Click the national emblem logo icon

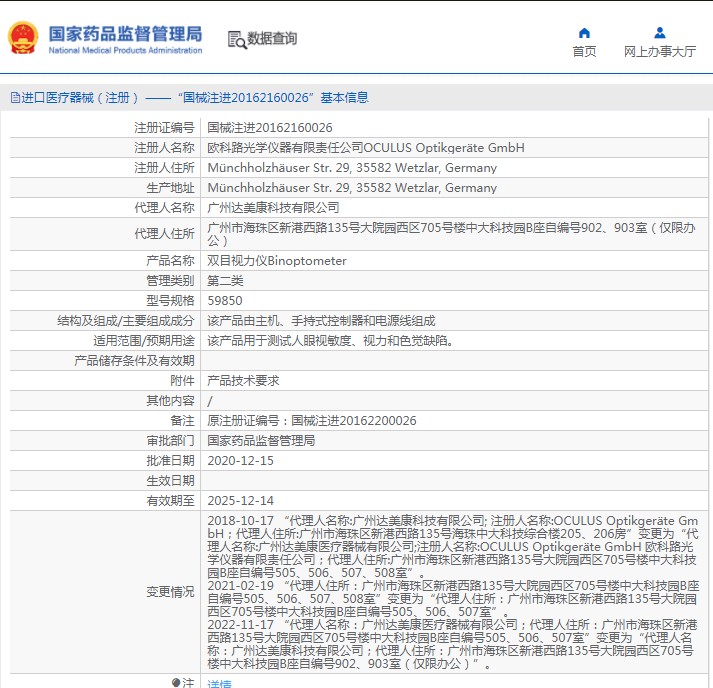pyautogui.click(x=23, y=38)
